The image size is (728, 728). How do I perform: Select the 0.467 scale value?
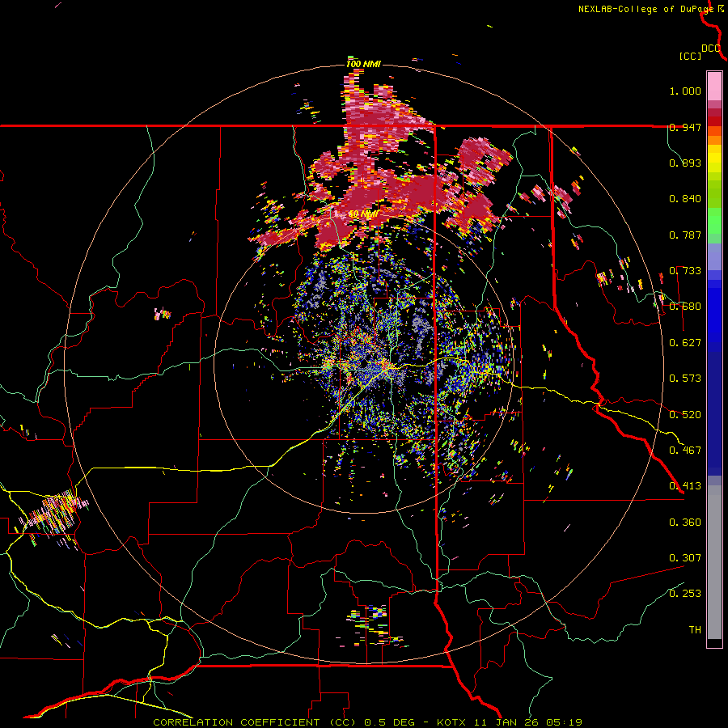(x=685, y=451)
